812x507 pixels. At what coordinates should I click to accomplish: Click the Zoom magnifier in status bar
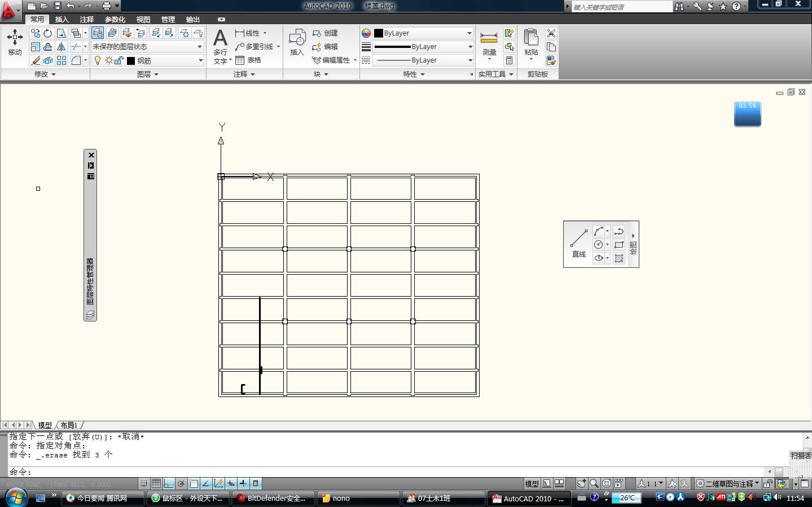(594, 483)
